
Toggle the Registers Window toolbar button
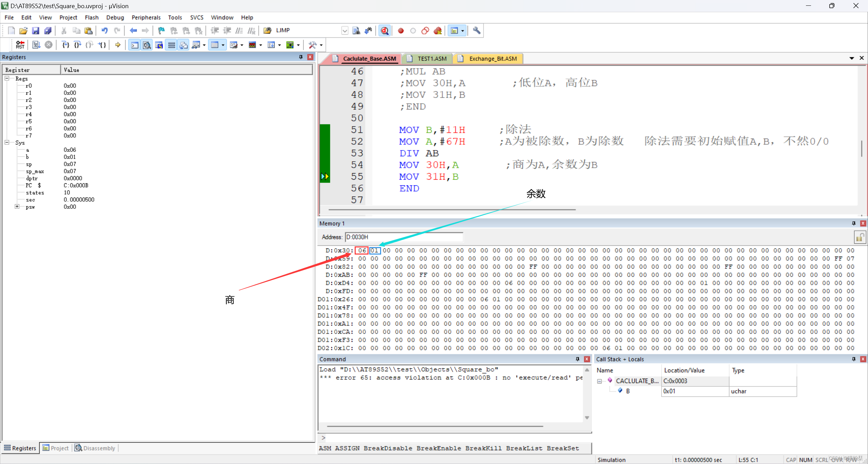pos(172,45)
